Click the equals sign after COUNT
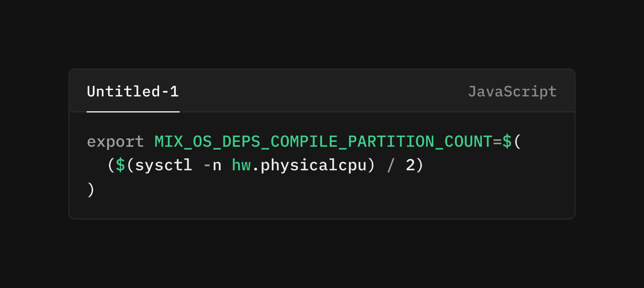Viewport: 644px width, 288px height. point(497,142)
